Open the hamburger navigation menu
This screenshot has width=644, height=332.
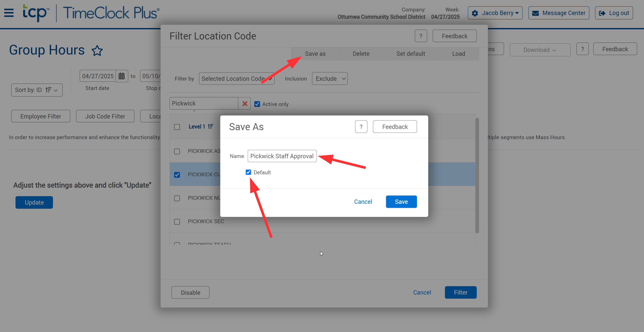pos(9,13)
